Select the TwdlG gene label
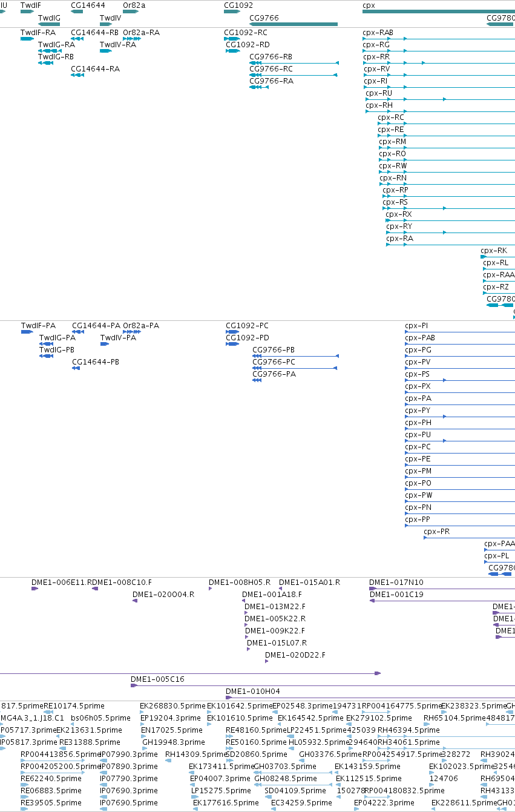 [x=49, y=18]
